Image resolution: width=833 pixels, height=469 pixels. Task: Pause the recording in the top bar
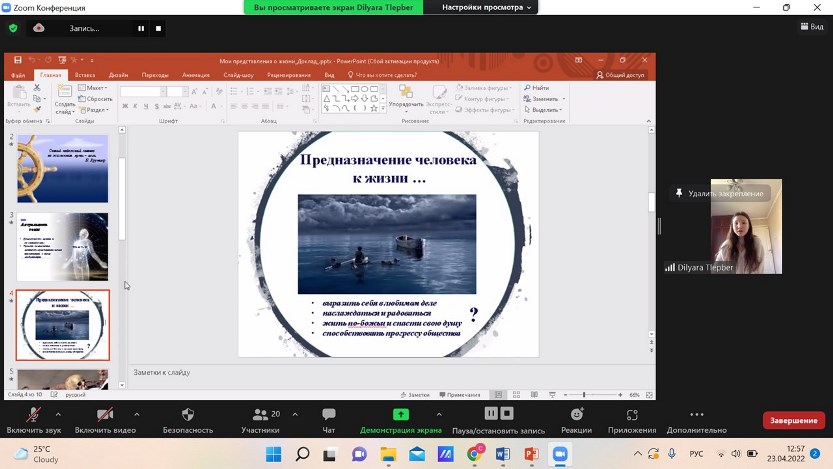pyautogui.click(x=141, y=28)
